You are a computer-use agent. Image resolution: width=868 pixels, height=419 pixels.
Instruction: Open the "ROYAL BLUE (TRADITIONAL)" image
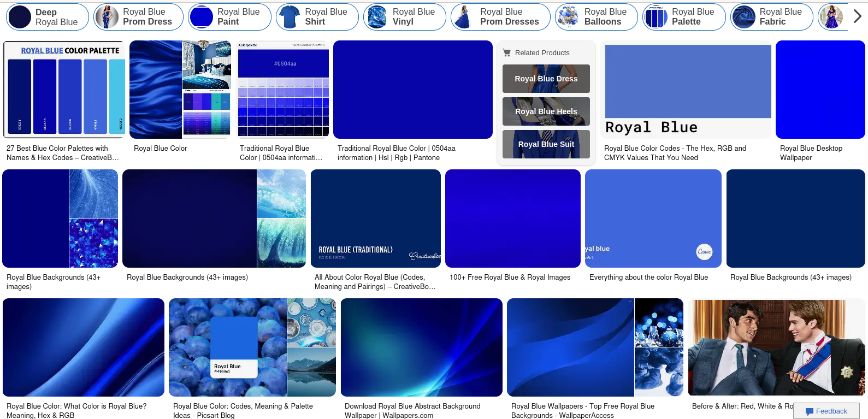pos(376,219)
